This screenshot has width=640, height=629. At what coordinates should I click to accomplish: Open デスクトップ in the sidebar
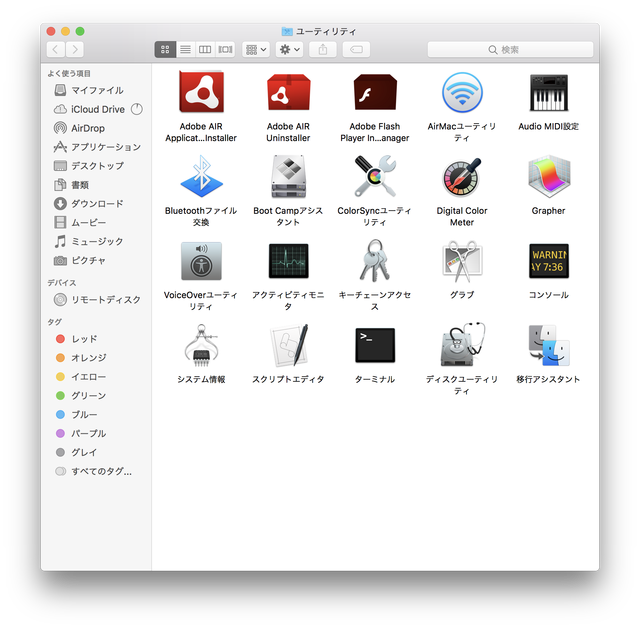pyautogui.click(x=96, y=166)
